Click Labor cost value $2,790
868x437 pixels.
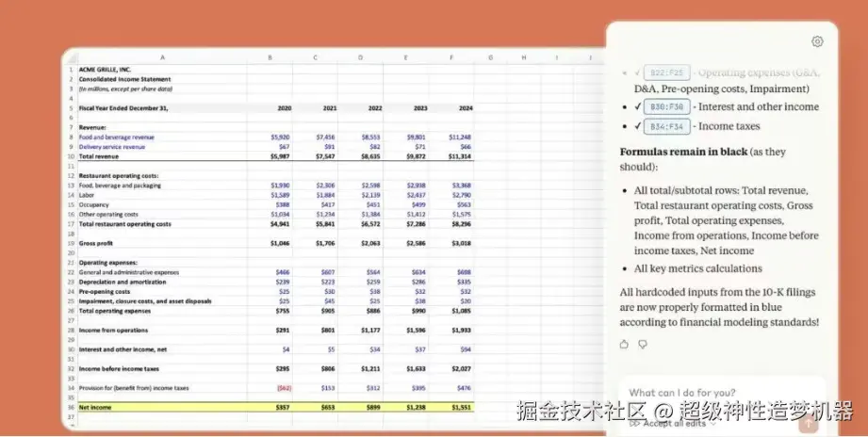click(x=462, y=195)
